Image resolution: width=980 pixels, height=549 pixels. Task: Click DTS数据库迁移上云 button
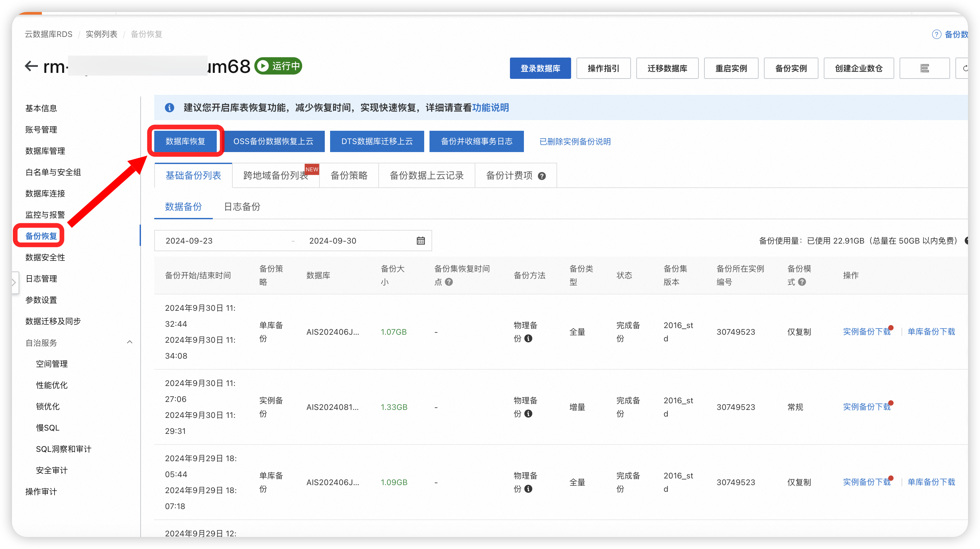[x=377, y=141]
